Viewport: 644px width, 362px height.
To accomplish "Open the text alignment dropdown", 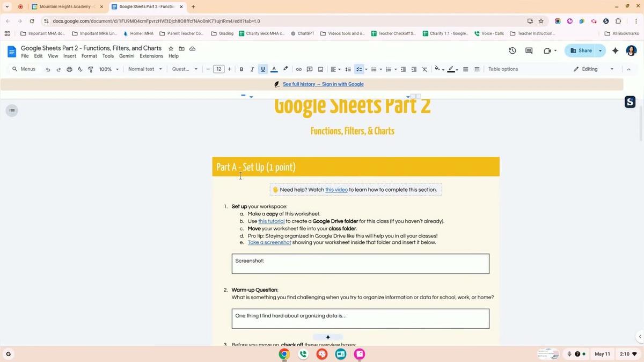I will coord(335,69).
